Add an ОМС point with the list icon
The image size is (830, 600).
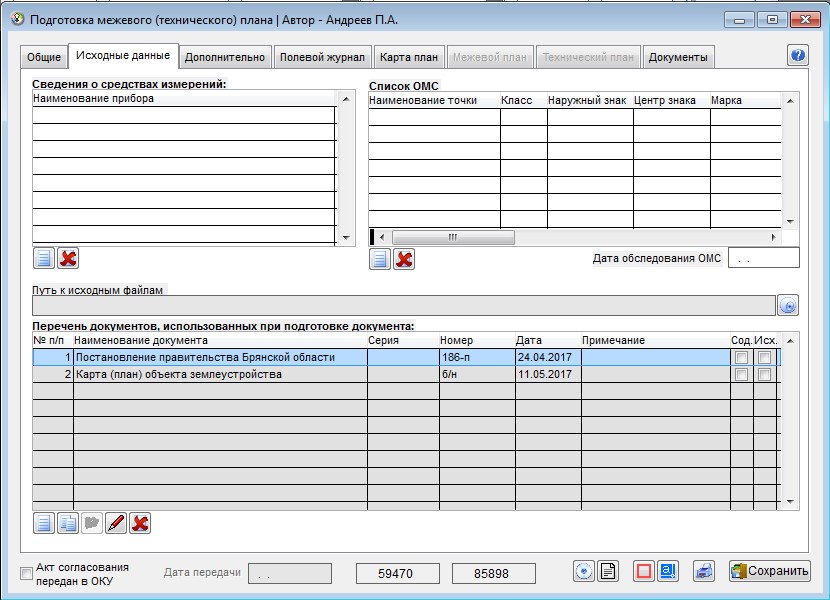tap(380, 259)
